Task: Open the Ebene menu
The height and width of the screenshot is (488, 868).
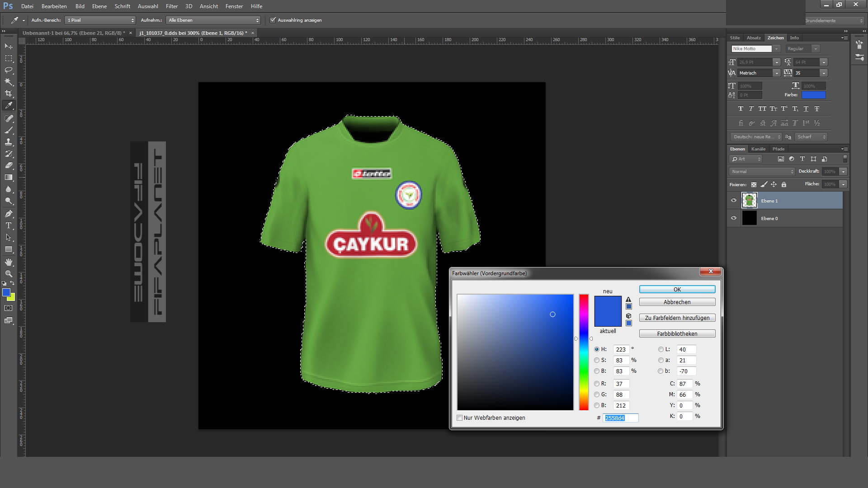Action: pos(99,6)
